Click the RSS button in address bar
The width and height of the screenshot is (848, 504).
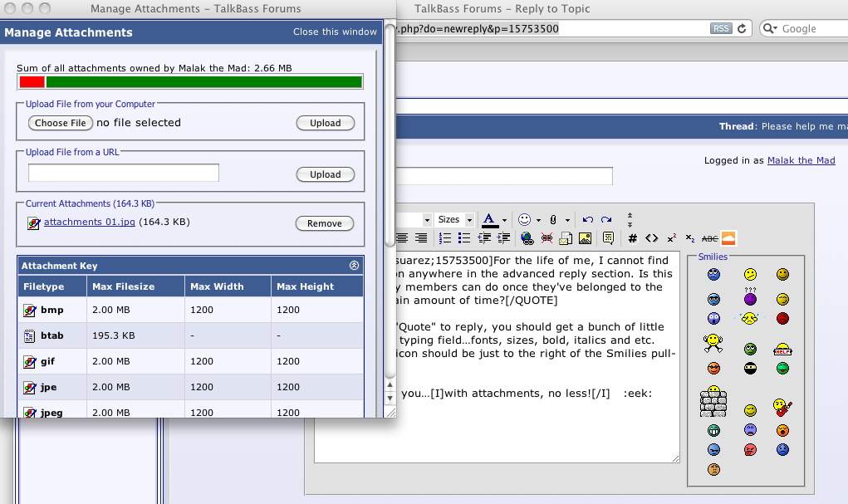pyautogui.click(x=721, y=29)
